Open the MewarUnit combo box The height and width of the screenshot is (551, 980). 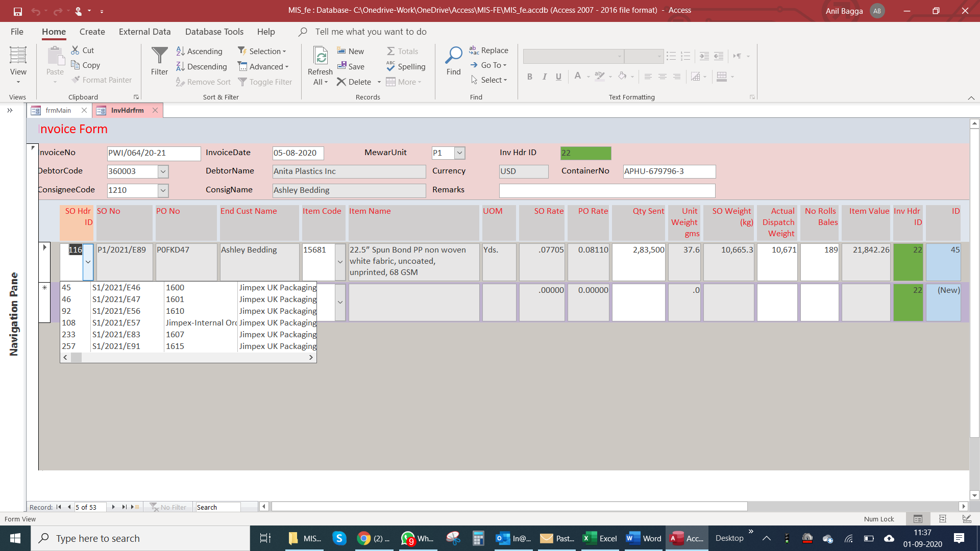point(459,153)
